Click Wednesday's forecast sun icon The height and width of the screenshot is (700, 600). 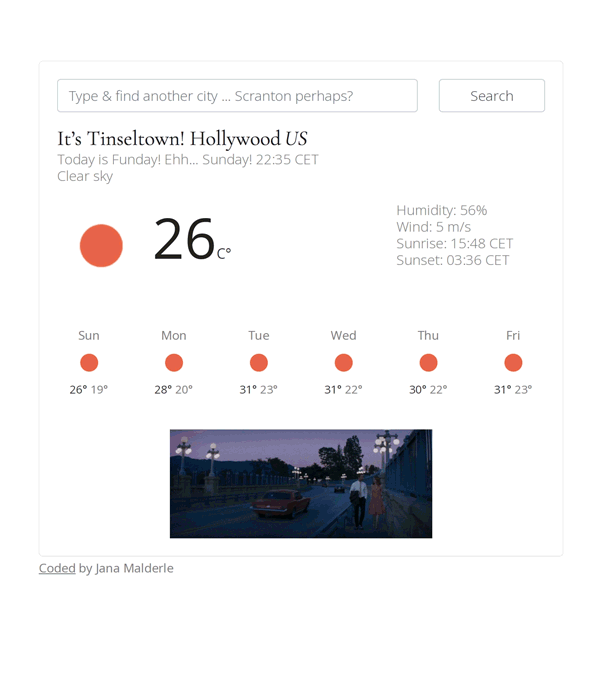tap(344, 362)
